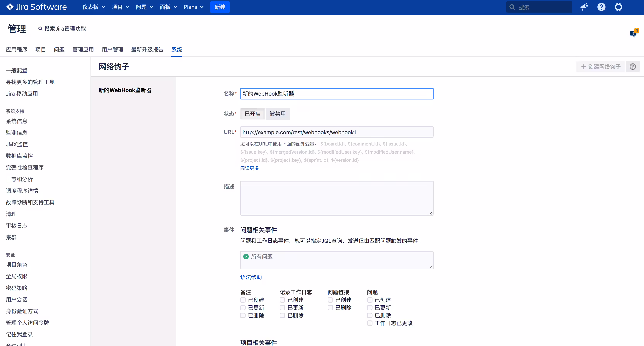Check 问题 已更新 checkbox
Viewport: 644px width, 346px height.
point(370,307)
